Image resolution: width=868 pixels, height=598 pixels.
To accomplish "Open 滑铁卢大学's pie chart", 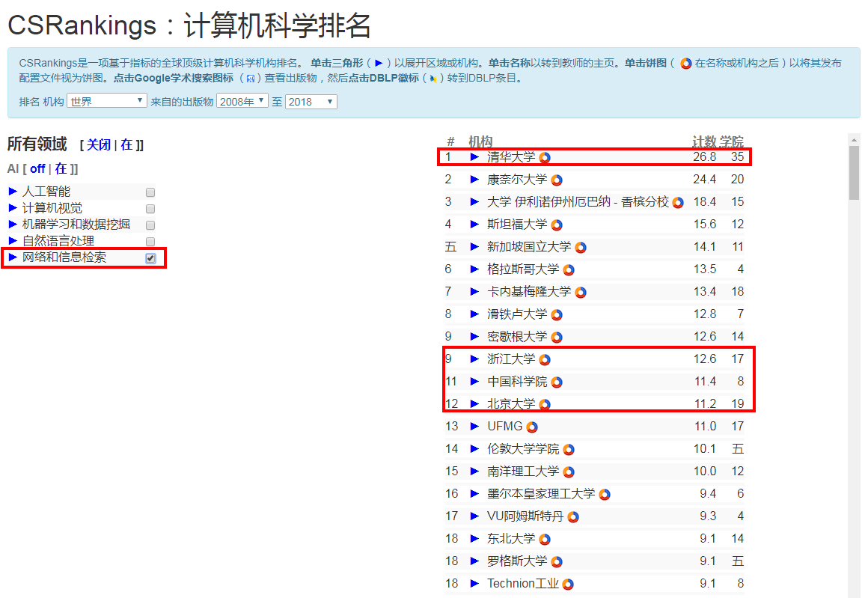I will click(x=555, y=314).
